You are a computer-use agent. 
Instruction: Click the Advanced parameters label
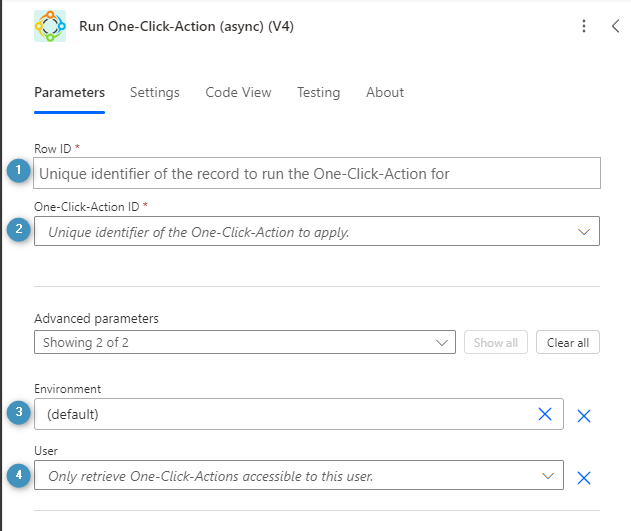97,319
